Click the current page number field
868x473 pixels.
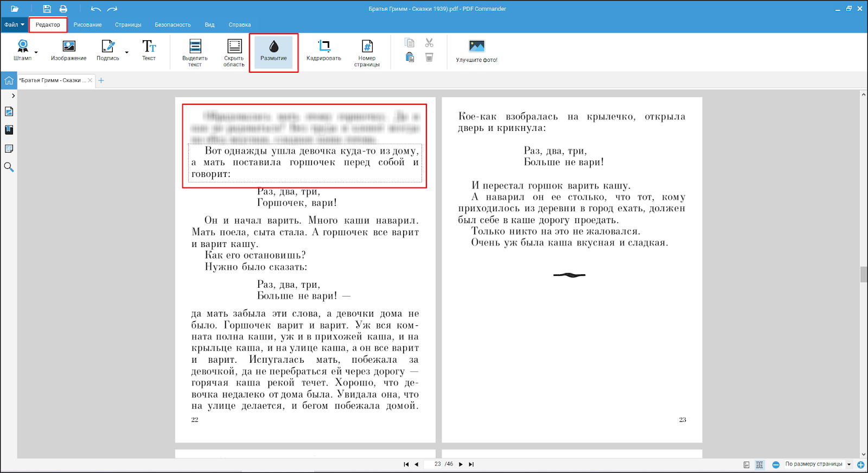pos(434,464)
